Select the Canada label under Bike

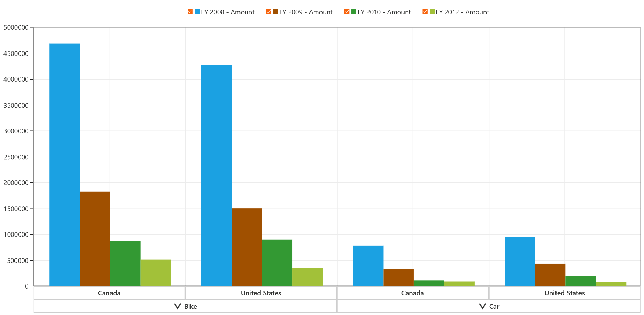109,293
